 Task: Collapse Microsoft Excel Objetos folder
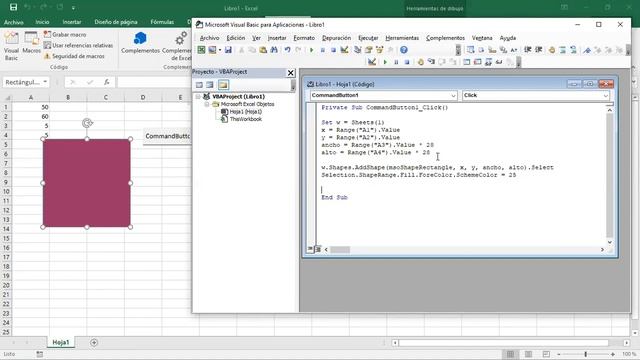point(207,104)
